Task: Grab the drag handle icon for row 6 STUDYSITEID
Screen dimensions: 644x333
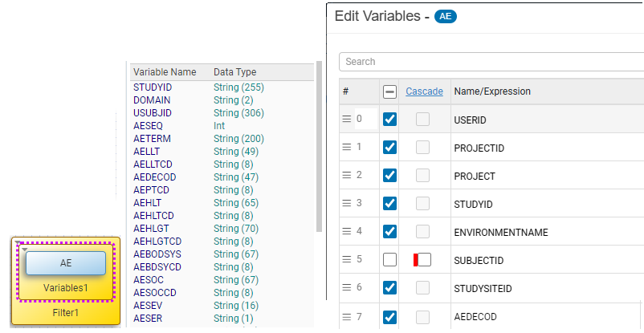Action: pos(347,287)
